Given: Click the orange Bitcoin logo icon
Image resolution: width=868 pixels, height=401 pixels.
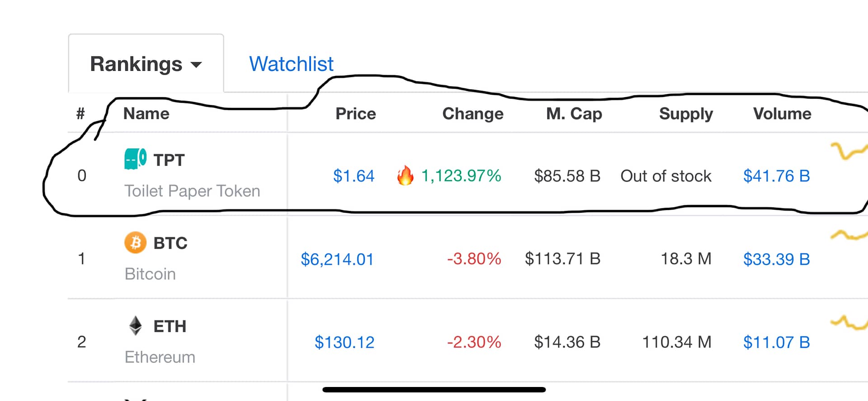Looking at the screenshot, I should pos(135,243).
